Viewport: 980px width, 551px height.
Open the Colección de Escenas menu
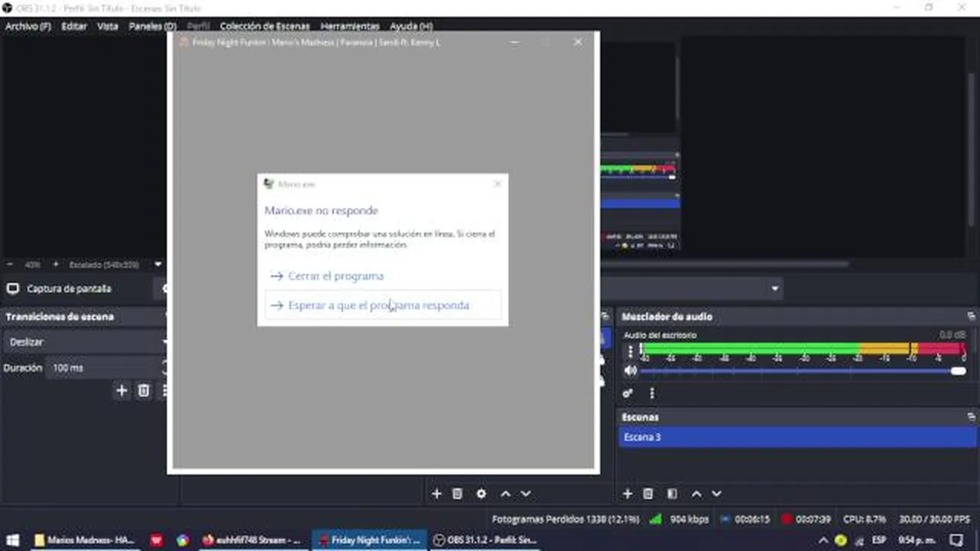pos(265,26)
